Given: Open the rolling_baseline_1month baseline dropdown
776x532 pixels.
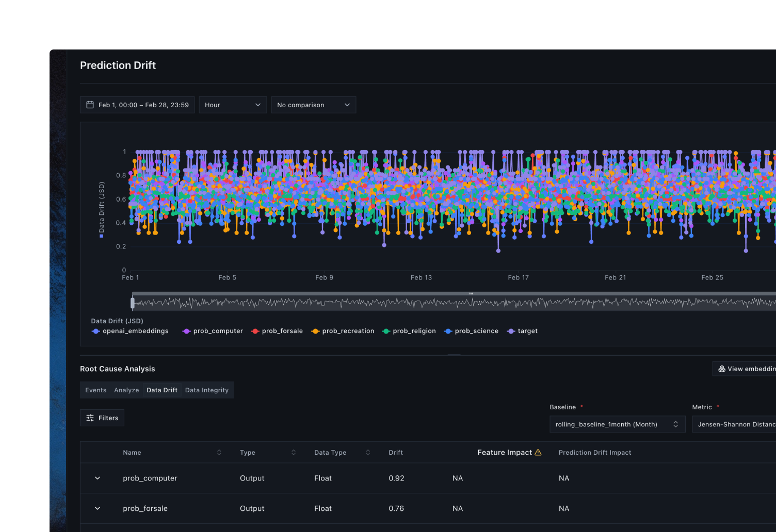Looking at the screenshot, I should coord(618,424).
